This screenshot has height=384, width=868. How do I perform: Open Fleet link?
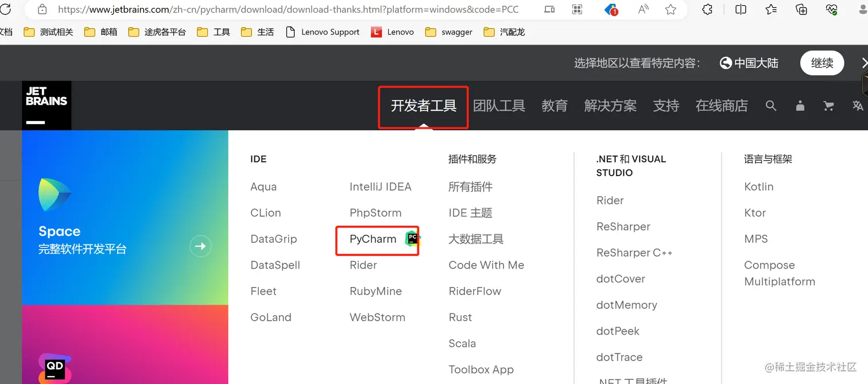[263, 291]
